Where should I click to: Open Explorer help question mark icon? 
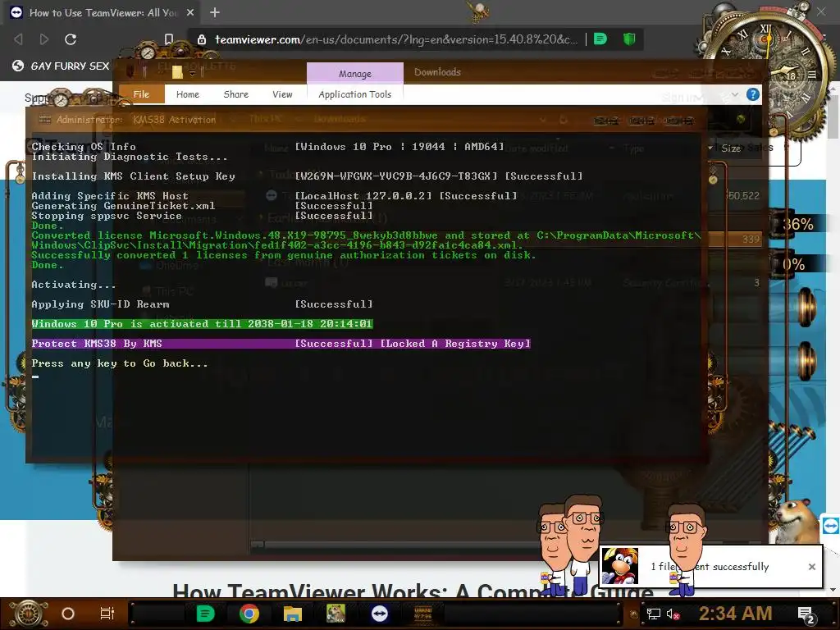tap(753, 95)
